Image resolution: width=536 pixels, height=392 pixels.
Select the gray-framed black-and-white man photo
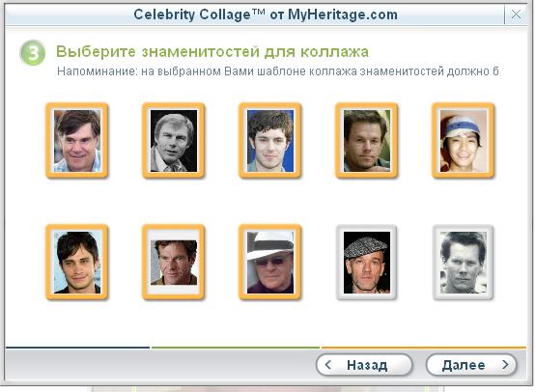[464, 262]
